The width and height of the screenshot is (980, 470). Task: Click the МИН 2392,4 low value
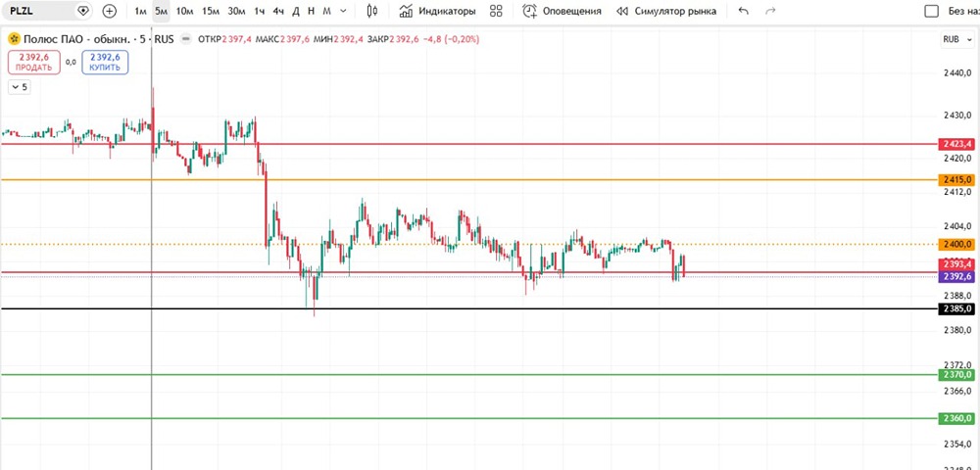(x=339, y=39)
